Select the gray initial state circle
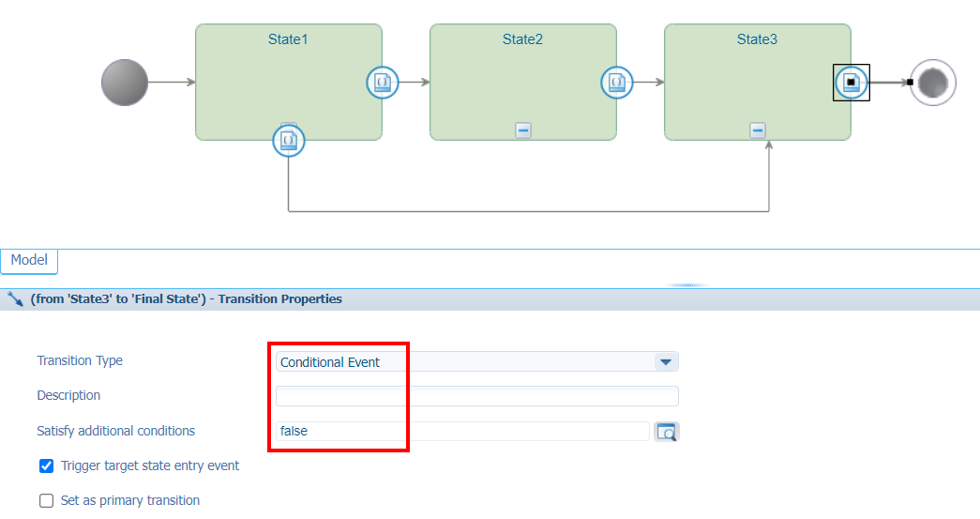This screenshot has width=980, height=519. click(x=125, y=83)
